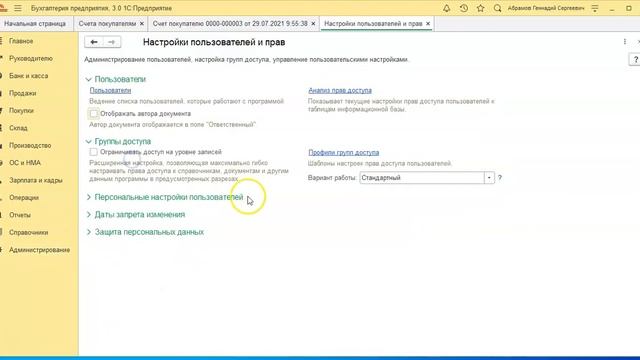Click the forward arrow navigation button
The height and width of the screenshot is (360, 640).
(111, 42)
